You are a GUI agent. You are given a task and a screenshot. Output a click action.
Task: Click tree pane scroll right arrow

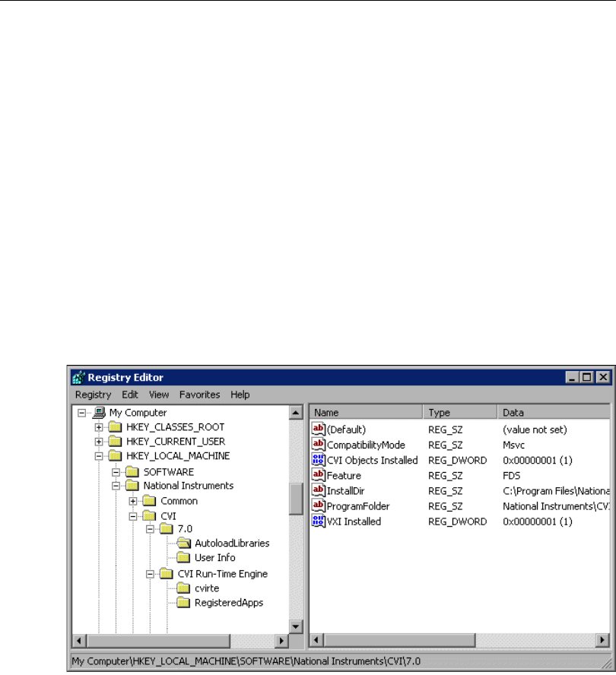(281, 641)
